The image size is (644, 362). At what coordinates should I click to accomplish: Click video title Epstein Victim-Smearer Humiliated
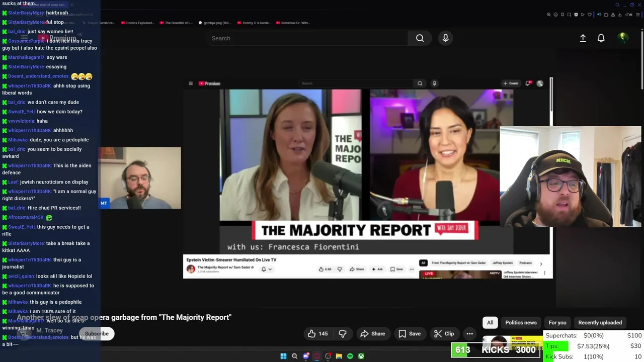tap(231, 259)
